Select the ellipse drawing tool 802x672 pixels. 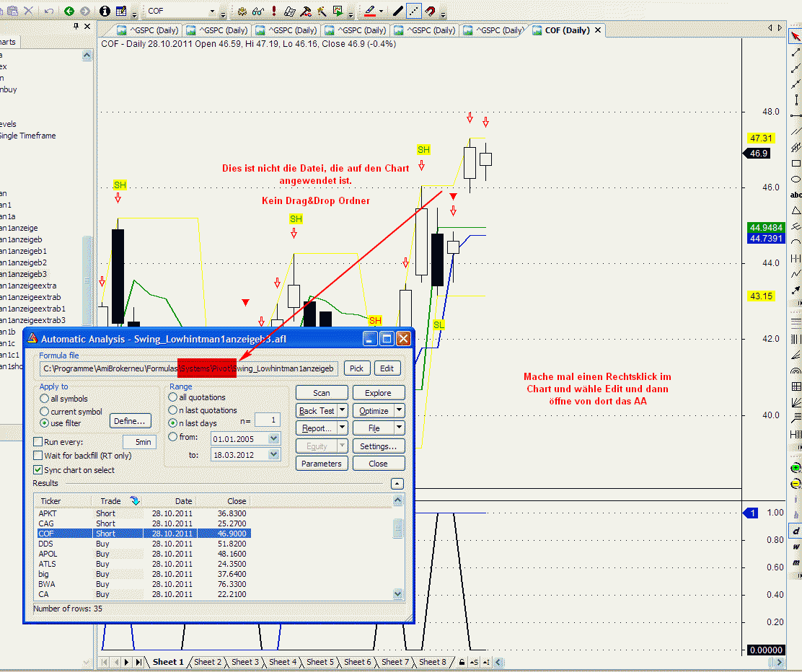click(x=796, y=179)
